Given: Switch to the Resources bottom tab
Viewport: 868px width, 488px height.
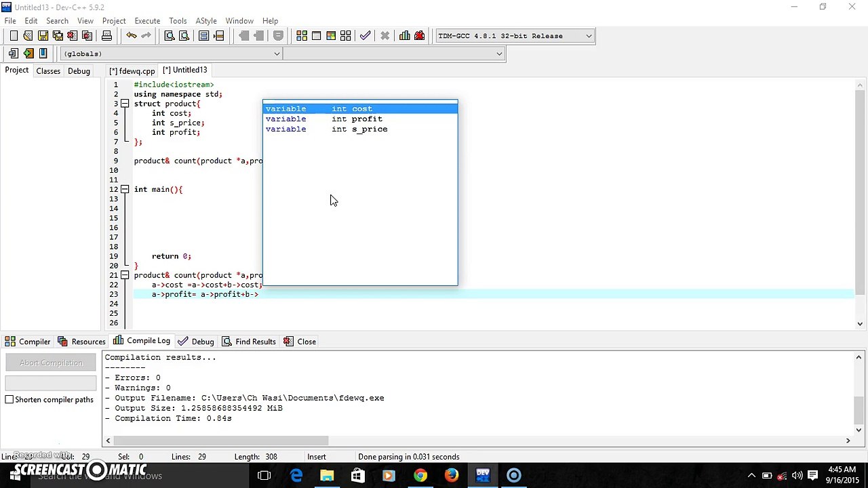Looking at the screenshot, I should [x=81, y=342].
